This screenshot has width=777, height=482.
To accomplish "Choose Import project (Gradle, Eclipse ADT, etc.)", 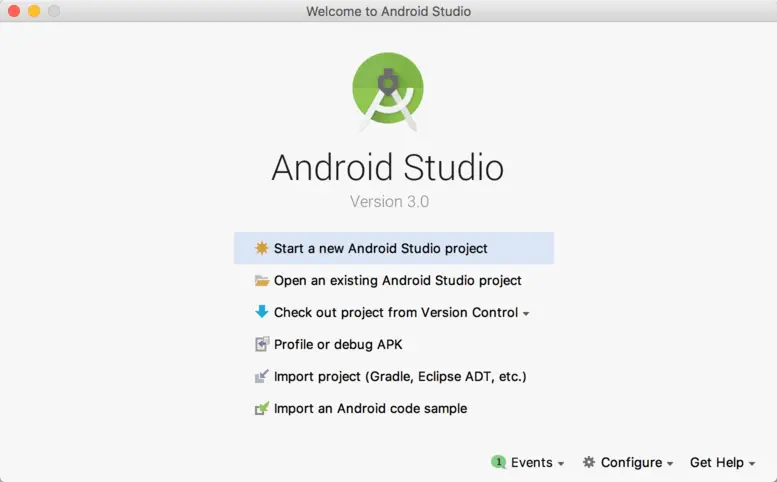I will [x=400, y=377].
